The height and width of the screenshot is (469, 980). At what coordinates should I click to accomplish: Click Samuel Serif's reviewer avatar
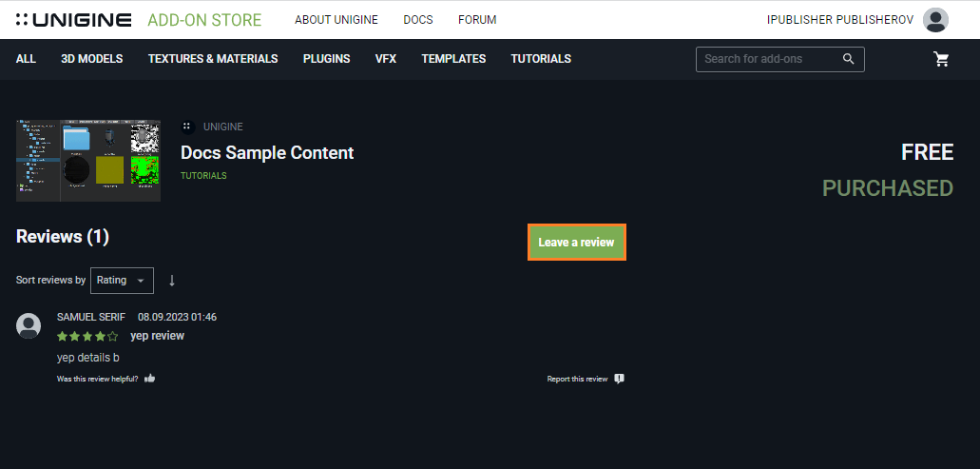pos(29,325)
